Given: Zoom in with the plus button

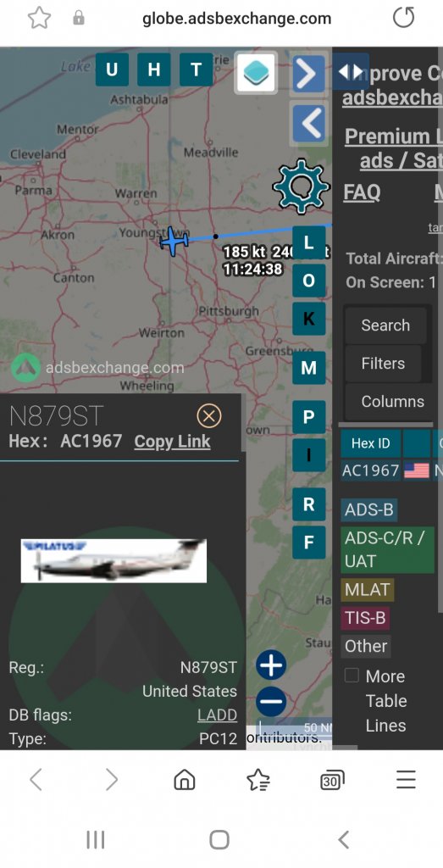Looking at the screenshot, I should 271,665.
